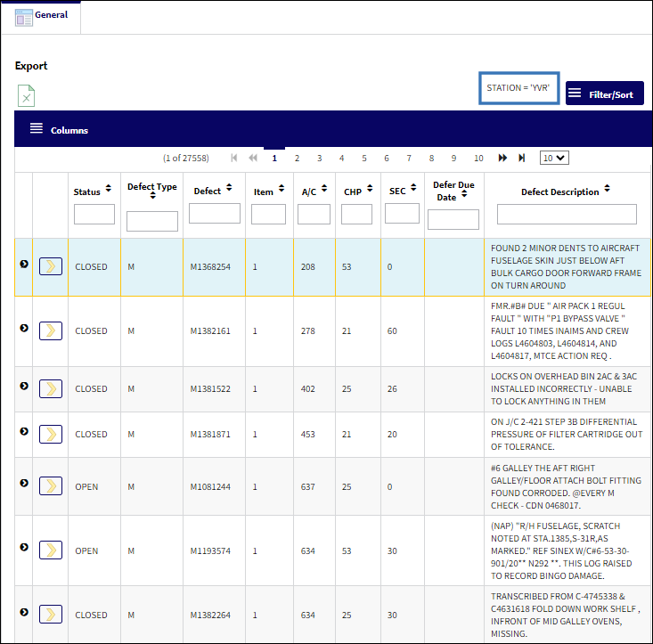Click the Item filter input
The height and width of the screenshot is (644, 653).
click(269, 214)
